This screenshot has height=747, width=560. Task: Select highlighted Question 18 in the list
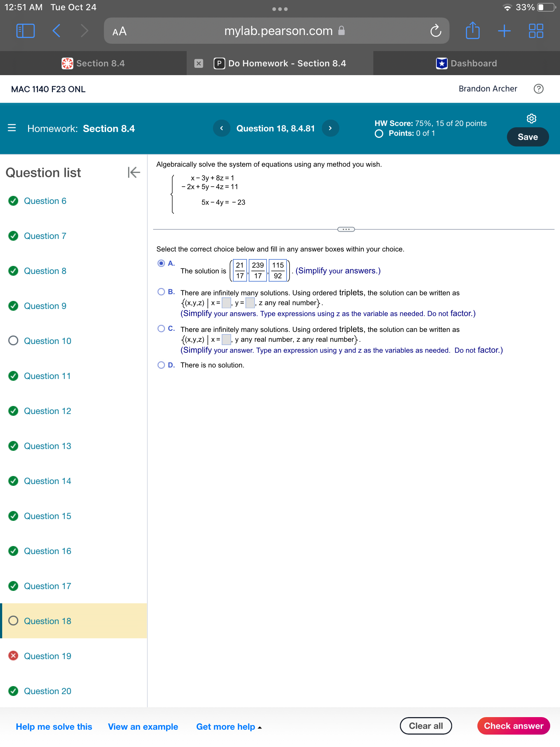click(74, 621)
